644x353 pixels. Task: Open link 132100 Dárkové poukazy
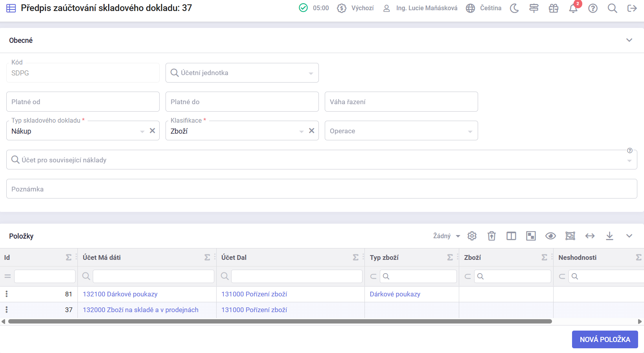pos(120,294)
